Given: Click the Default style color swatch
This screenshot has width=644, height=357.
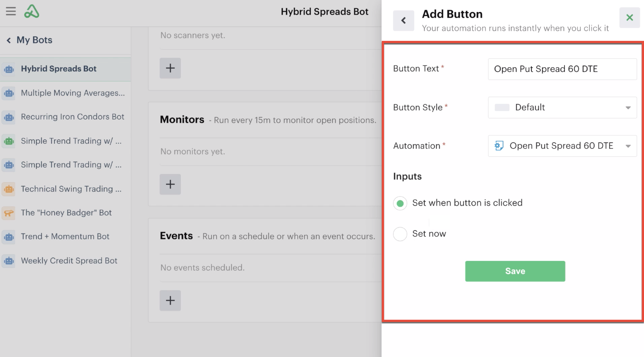Looking at the screenshot, I should (502, 108).
